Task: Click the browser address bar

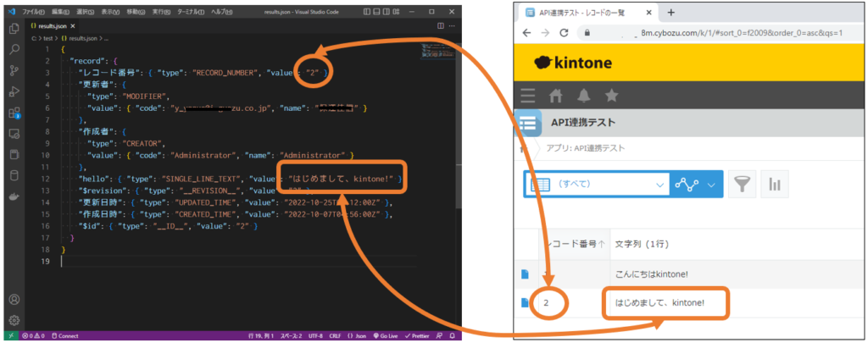Action: click(720, 33)
